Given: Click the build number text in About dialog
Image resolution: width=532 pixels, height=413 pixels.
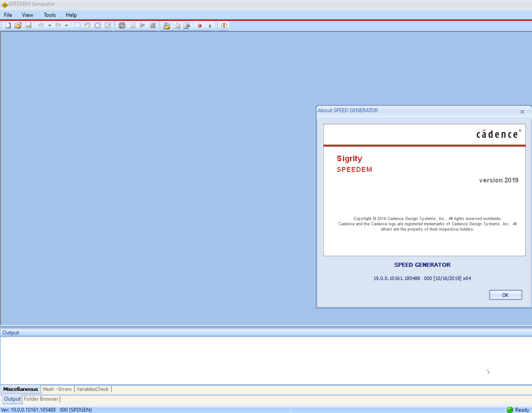Looking at the screenshot, I should pos(422,278).
